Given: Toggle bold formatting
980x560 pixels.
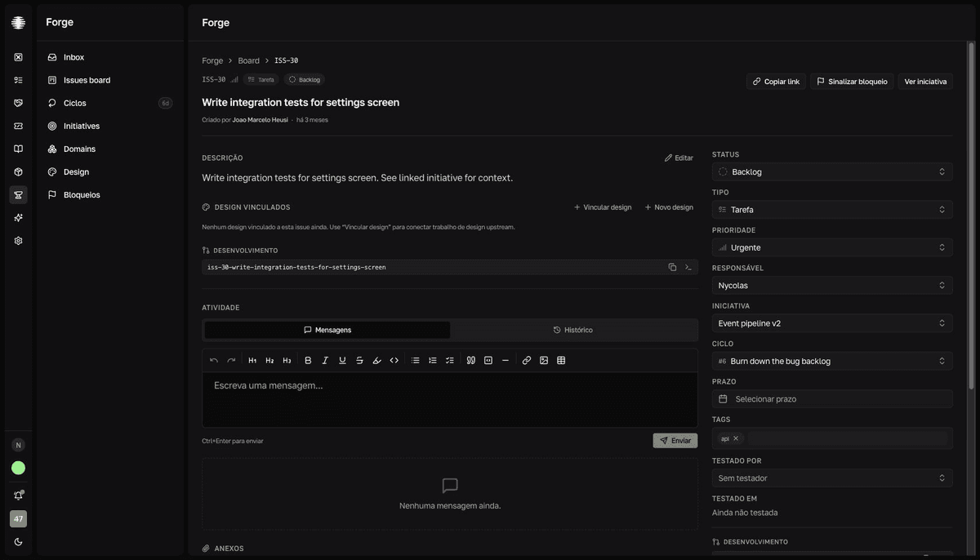Looking at the screenshot, I should point(308,360).
